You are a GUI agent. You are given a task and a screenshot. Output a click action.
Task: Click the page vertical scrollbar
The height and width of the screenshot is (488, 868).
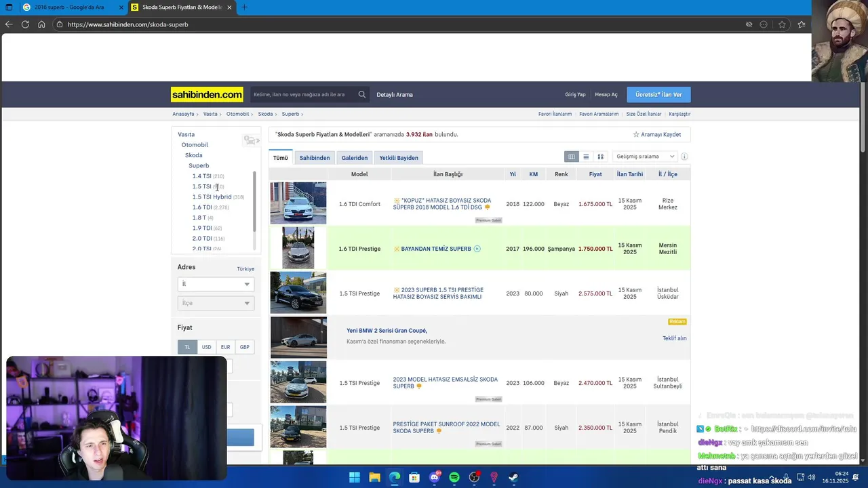point(863,119)
